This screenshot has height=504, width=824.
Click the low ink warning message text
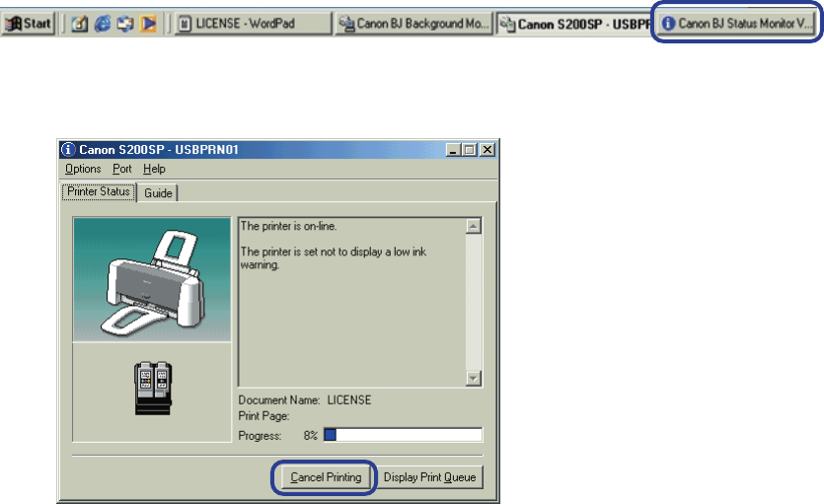click(334, 258)
